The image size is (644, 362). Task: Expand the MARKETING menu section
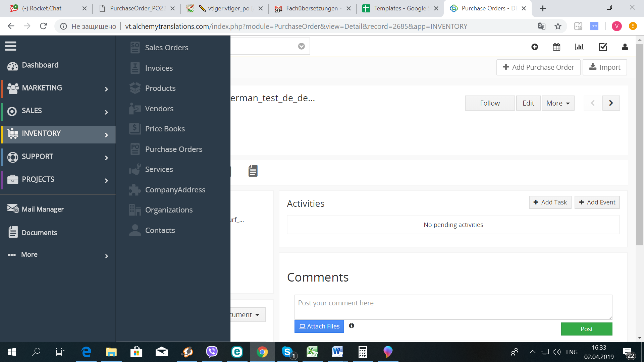point(58,88)
